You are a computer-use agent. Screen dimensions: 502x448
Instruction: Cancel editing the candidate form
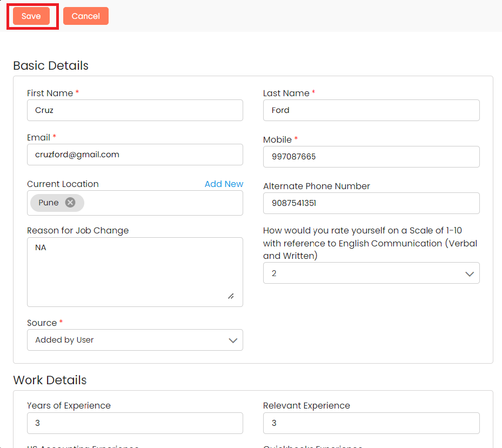[x=85, y=16]
